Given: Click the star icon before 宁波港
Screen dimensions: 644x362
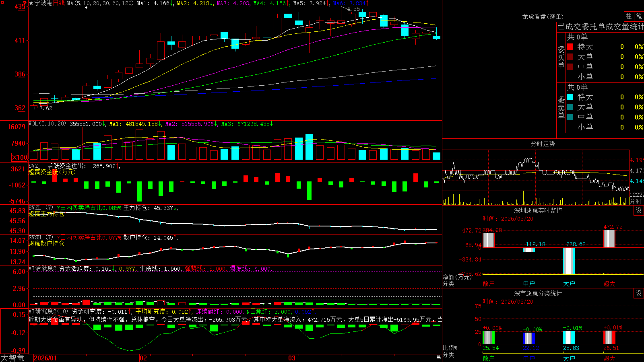Looking at the screenshot, I should pos(31,3).
